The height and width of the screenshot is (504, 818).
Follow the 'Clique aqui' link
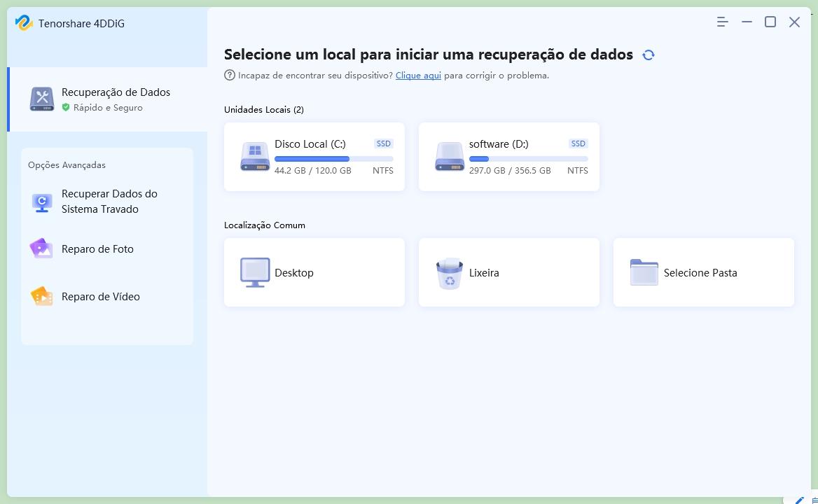[x=418, y=76]
